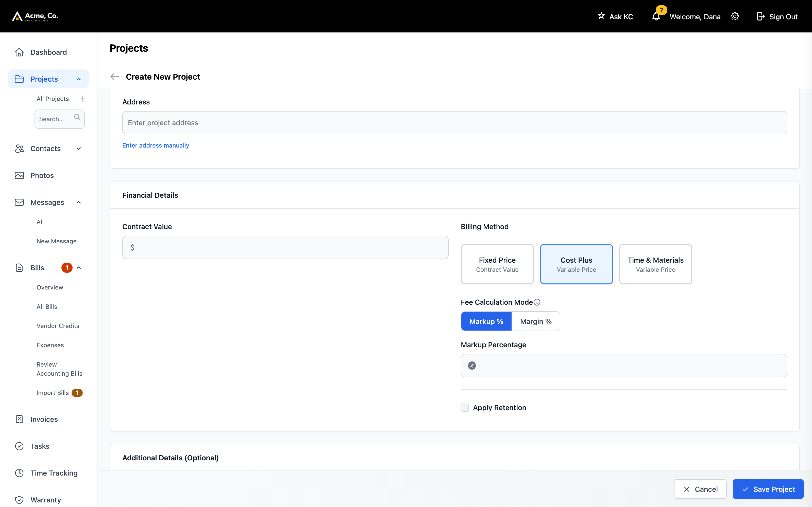
Task: Go to Import Bills menu item
Action: [53, 393]
